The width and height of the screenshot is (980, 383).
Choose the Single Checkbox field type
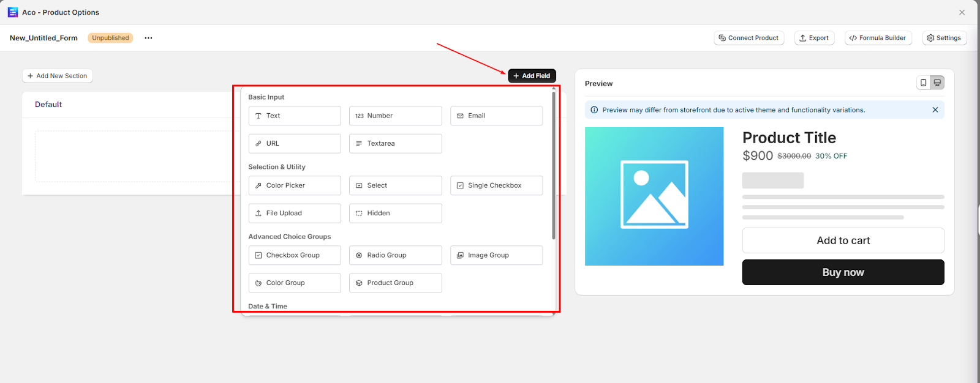tap(496, 185)
